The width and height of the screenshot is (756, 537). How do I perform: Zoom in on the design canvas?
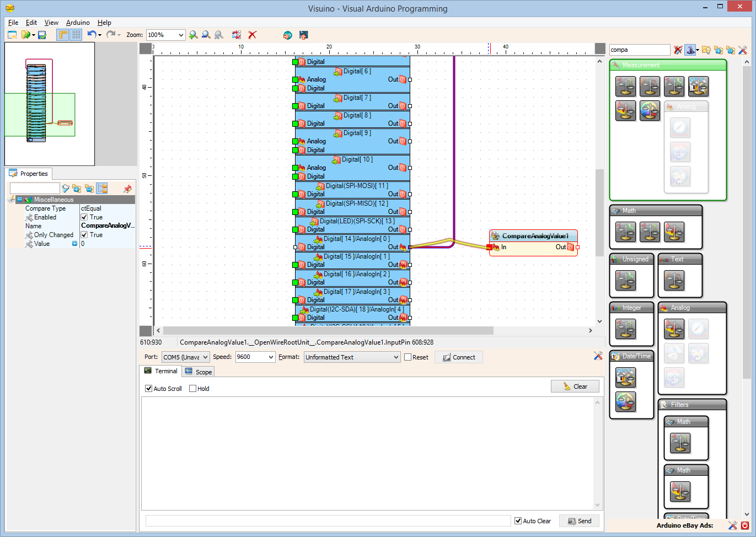point(193,35)
